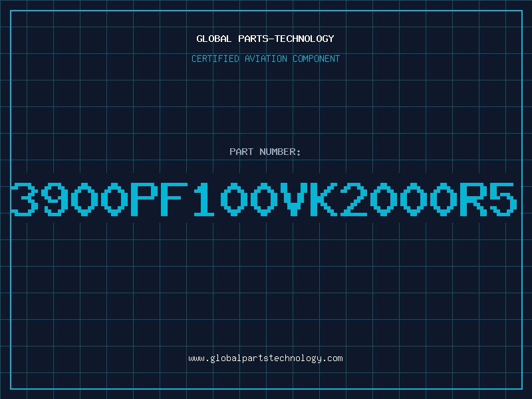
Task: Open the www.globalpartstechnology.com link
Action: tap(265, 358)
